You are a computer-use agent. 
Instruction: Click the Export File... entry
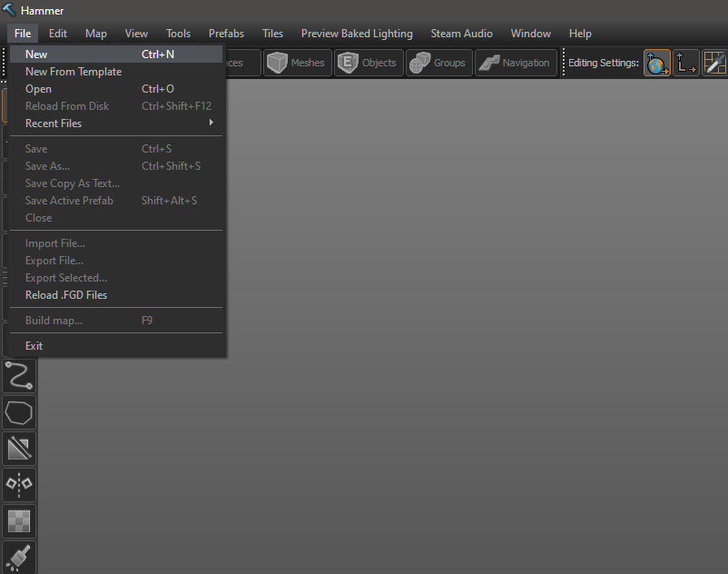pyautogui.click(x=116, y=261)
